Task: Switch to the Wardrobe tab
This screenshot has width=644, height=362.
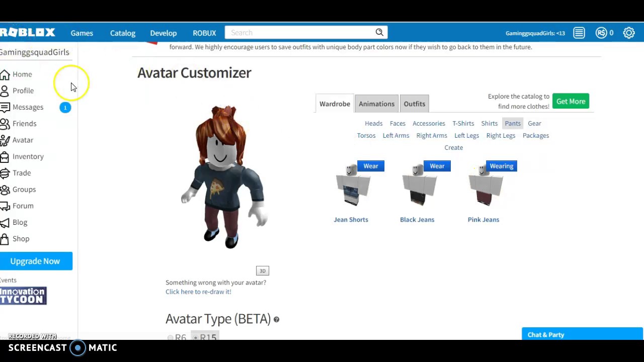Action: [335, 104]
